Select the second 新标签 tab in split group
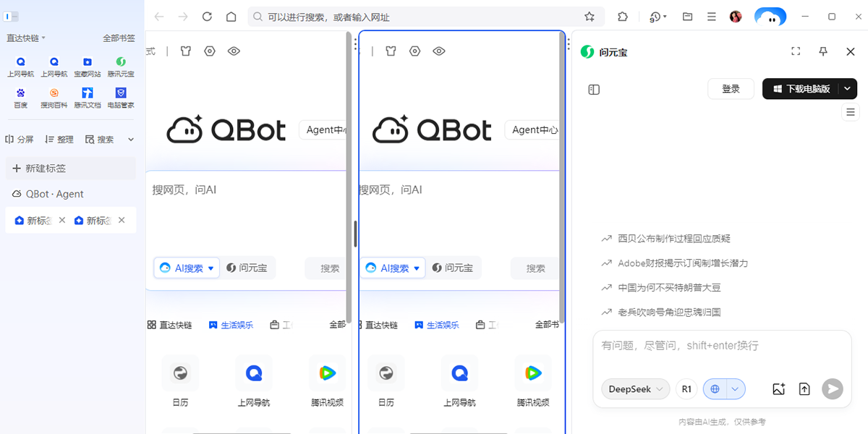868x434 pixels. tap(93, 221)
